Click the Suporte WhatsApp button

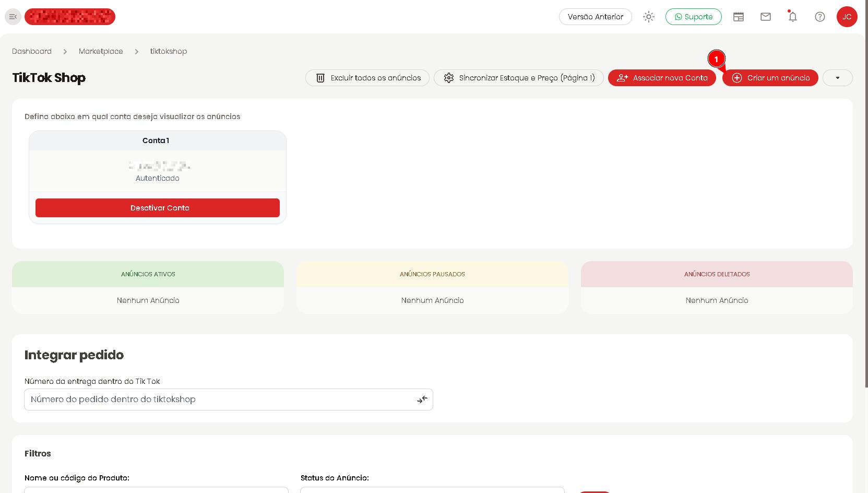[693, 17]
